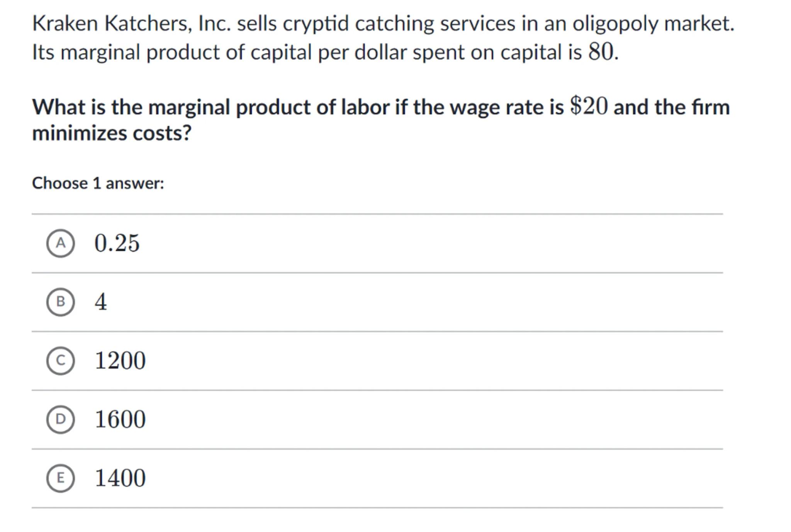This screenshot has width=791, height=532.
Task: Select radio button B
Action: click(x=60, y=302)
